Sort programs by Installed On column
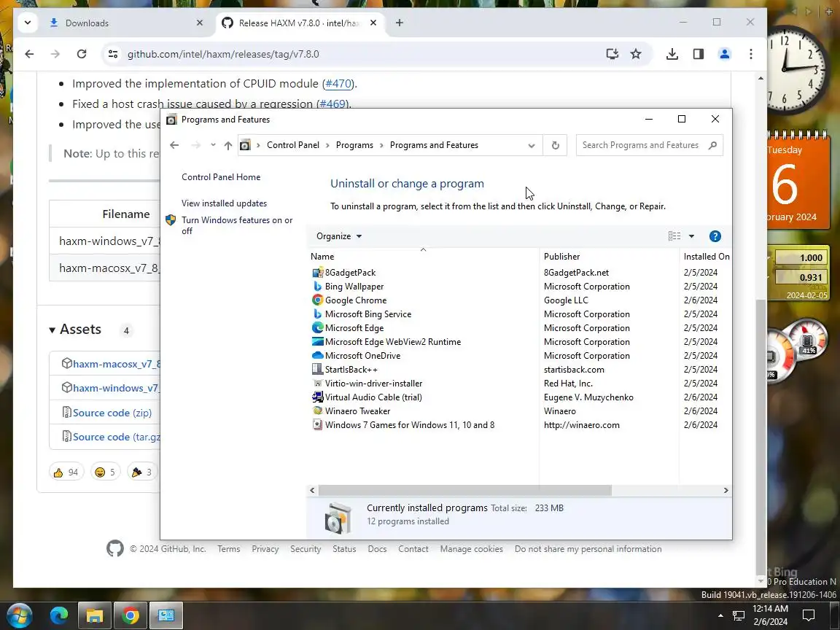This screenshot has width=840, height=630. pos(706,257)
